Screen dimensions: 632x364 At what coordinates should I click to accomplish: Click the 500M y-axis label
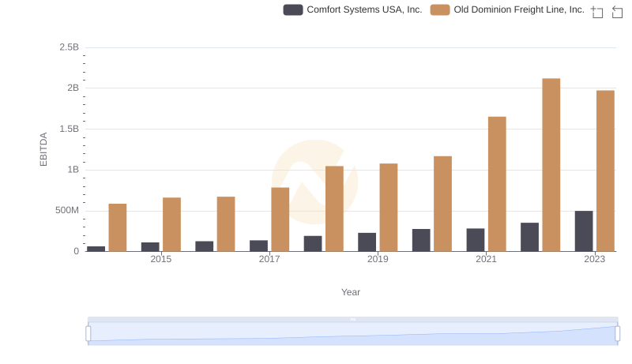click(x=67, y=210)
